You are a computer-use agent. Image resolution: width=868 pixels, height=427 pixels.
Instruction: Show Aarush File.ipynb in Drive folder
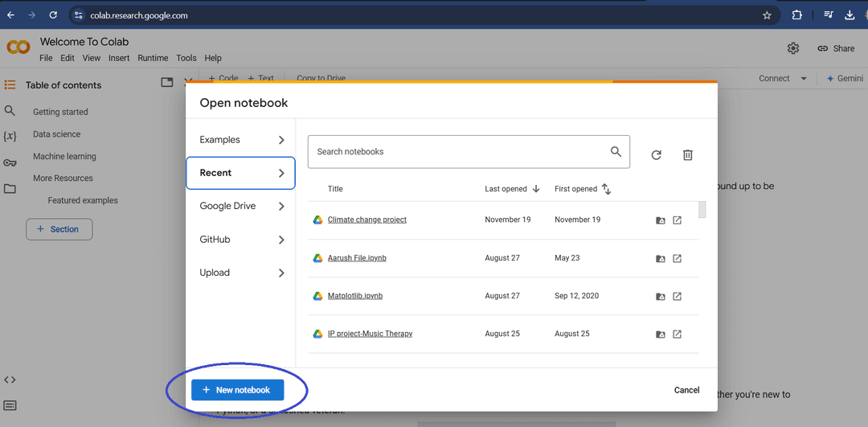pyautogui.click(x=661, y=259)
